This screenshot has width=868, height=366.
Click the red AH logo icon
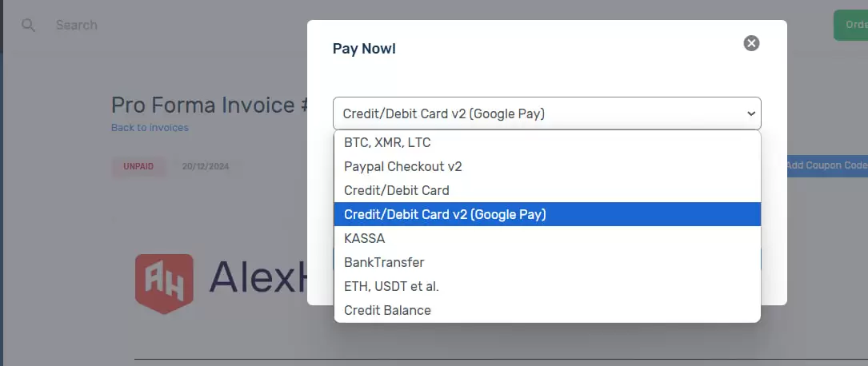tap(165, 284)
